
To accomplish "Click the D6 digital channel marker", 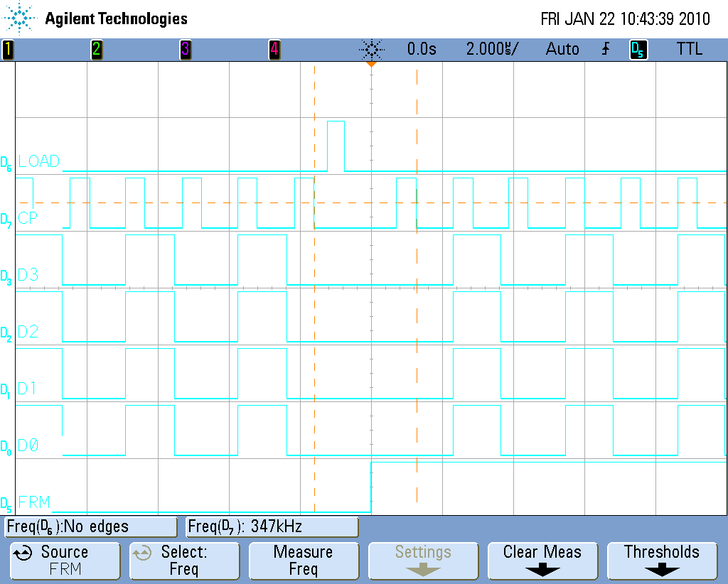I will (x=6, y=163).
